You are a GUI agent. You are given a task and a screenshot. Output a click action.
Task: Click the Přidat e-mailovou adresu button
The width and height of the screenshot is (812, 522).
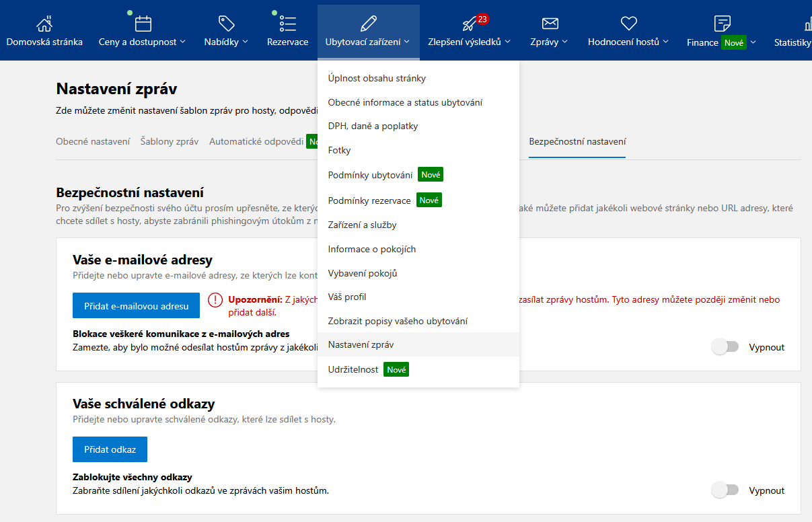coord(136,305)
